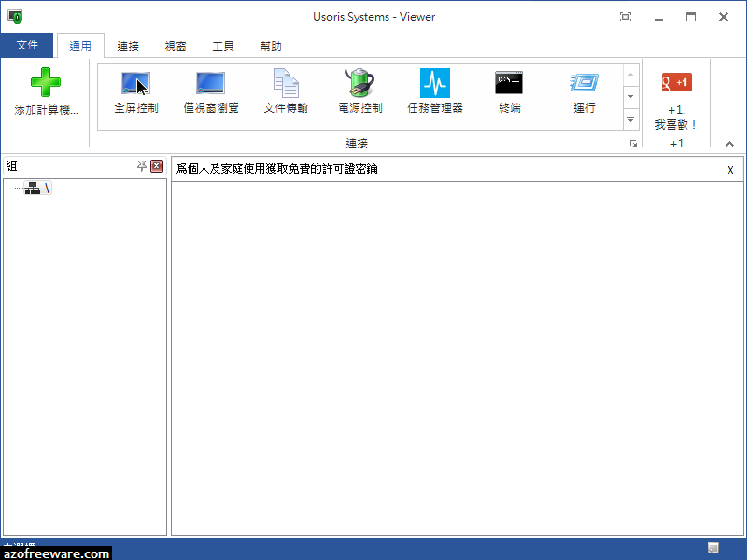
Task: Close the 組 panel with red X
Action: coord(157,166)
